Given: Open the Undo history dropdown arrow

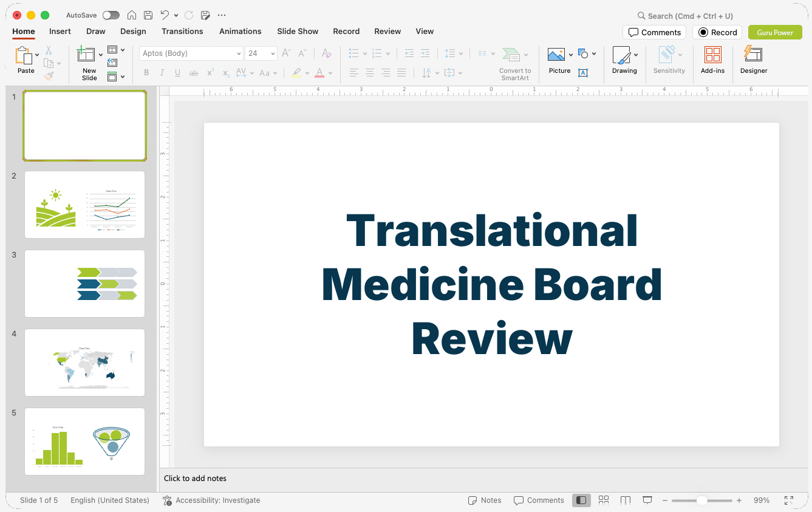Looking at the screenshot, I should point(176,15).
